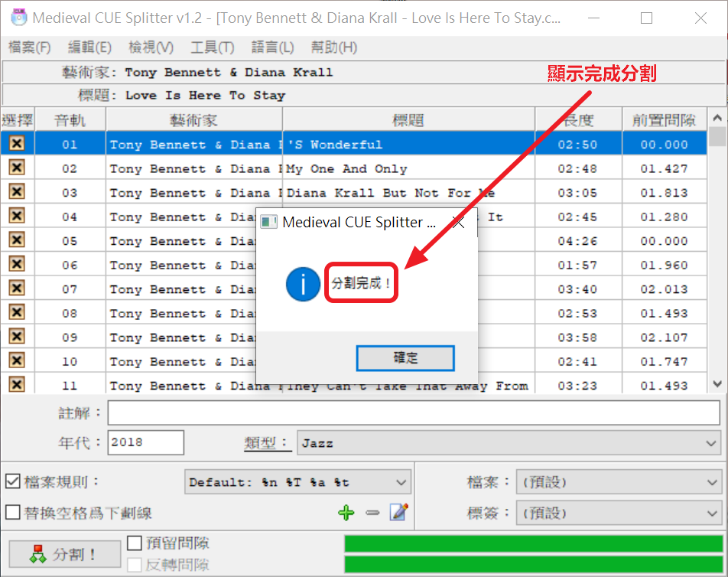
Task: Select the track titled 'S Wonderful
Action: (x=335, y=145)
